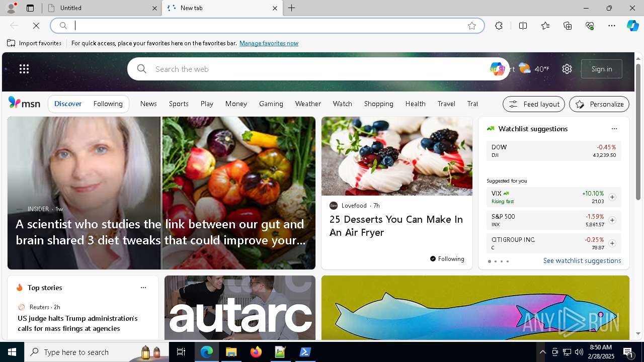Open the Extensions puzzle icon
This screenshot has width=644, height=362.
(499, 26)
